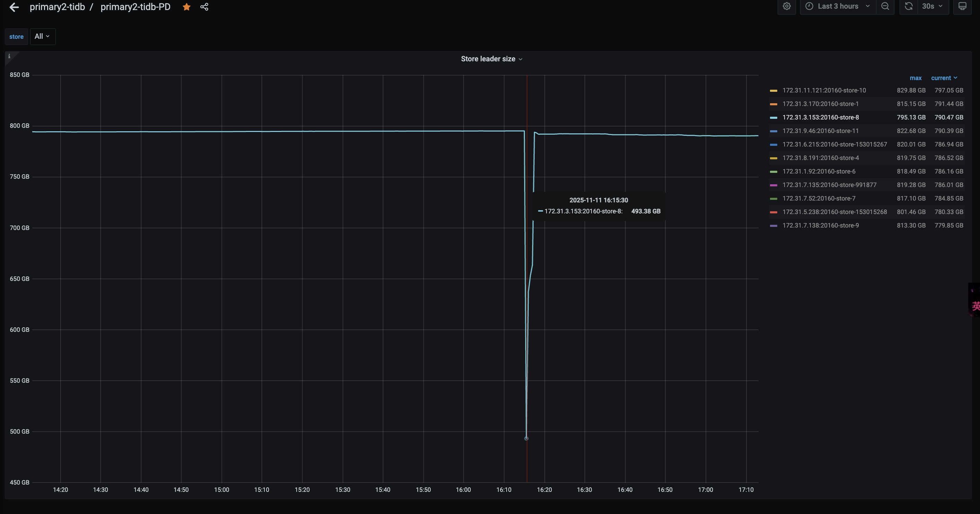Toggle series store-1 in legend
The image size is (980, 514).
click(820, 104)
